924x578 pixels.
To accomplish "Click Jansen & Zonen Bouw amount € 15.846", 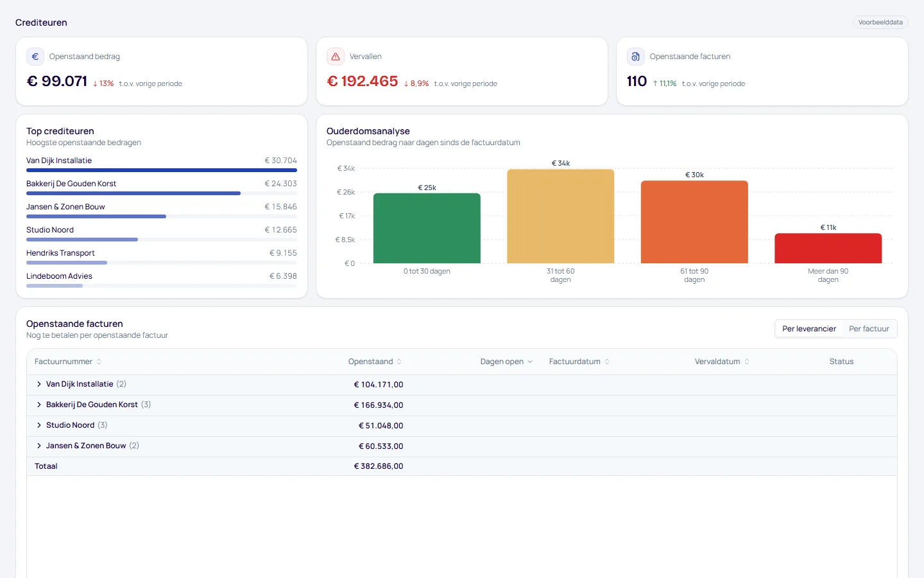I will tap(281, 207).
